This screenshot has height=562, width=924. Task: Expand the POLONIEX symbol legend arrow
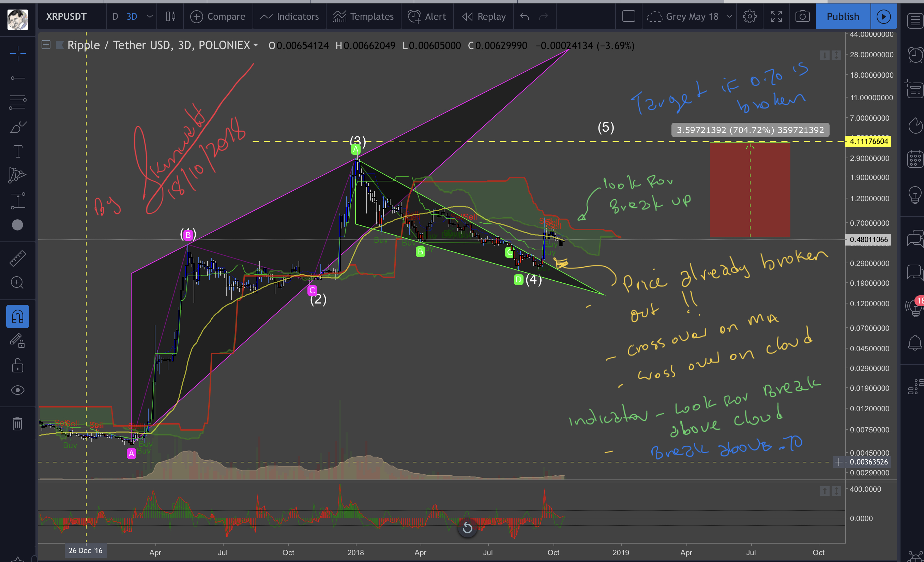(256, 45)
